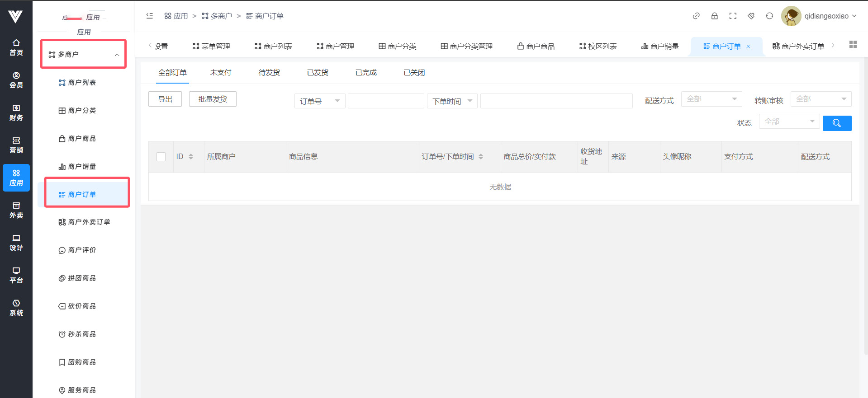Open 首页 in the left navigation rail
Viewport: 868px width, 398px height.
coord(16,47)
